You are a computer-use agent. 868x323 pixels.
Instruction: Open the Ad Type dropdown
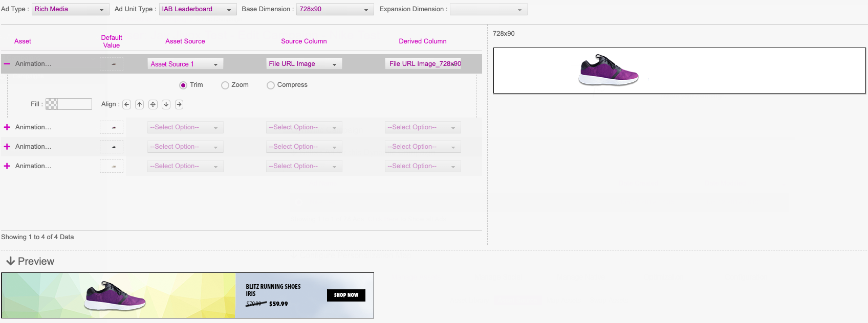(70, 9)
